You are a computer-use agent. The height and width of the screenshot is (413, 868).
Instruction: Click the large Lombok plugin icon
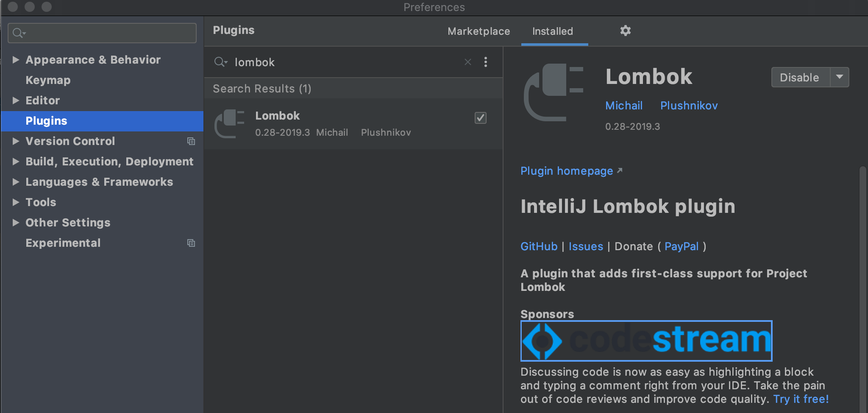pyautogui.click(x=554, y=92)
